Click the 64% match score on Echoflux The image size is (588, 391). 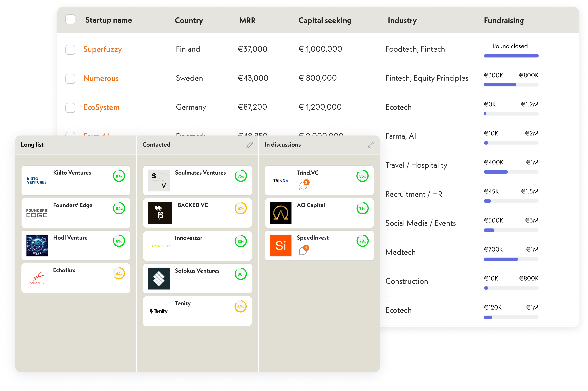point(119,274)
